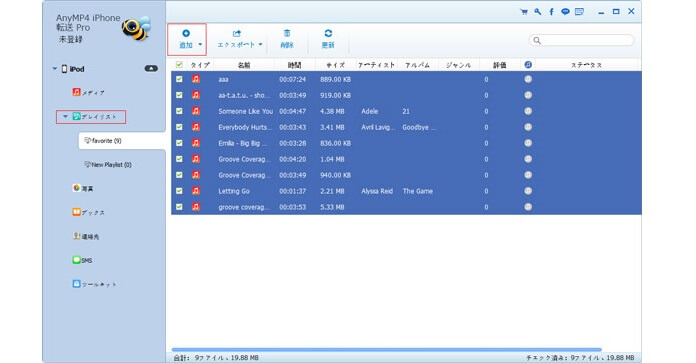Click the shopping cart icon in title bar

[x=524, y=12]
